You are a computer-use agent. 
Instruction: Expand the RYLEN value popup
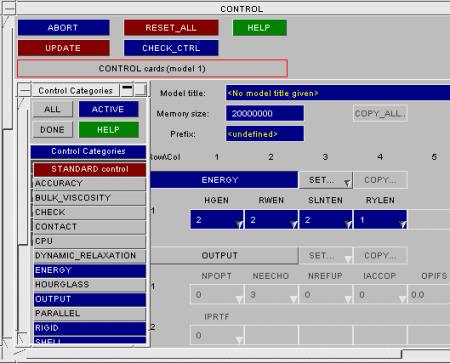pyautogui.click(x=402, y=224)
